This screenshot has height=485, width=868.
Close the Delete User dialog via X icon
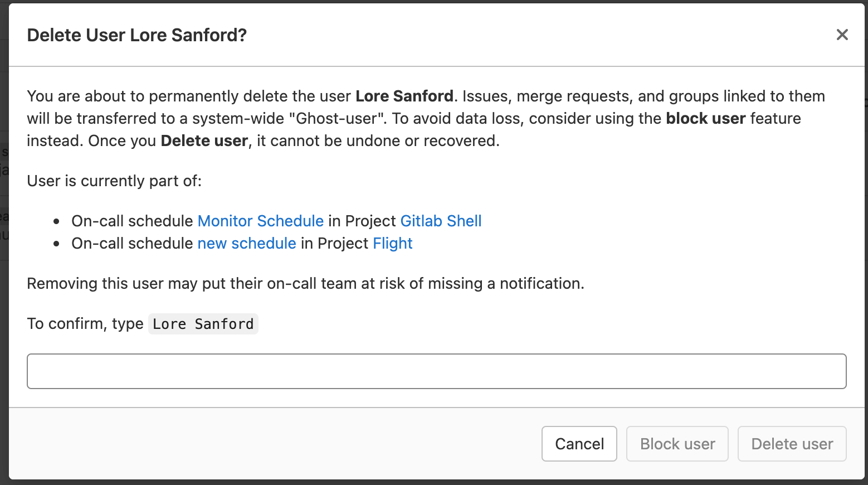pyautogui.click(x=842, y=35)
